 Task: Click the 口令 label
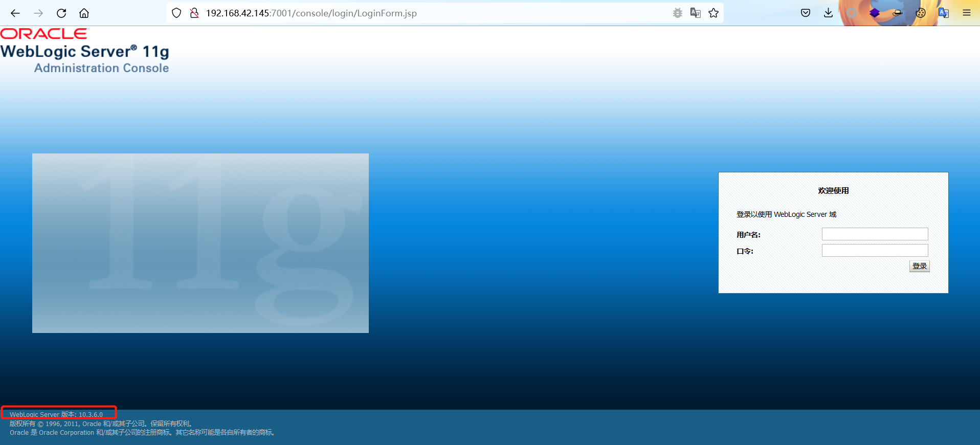745,251
